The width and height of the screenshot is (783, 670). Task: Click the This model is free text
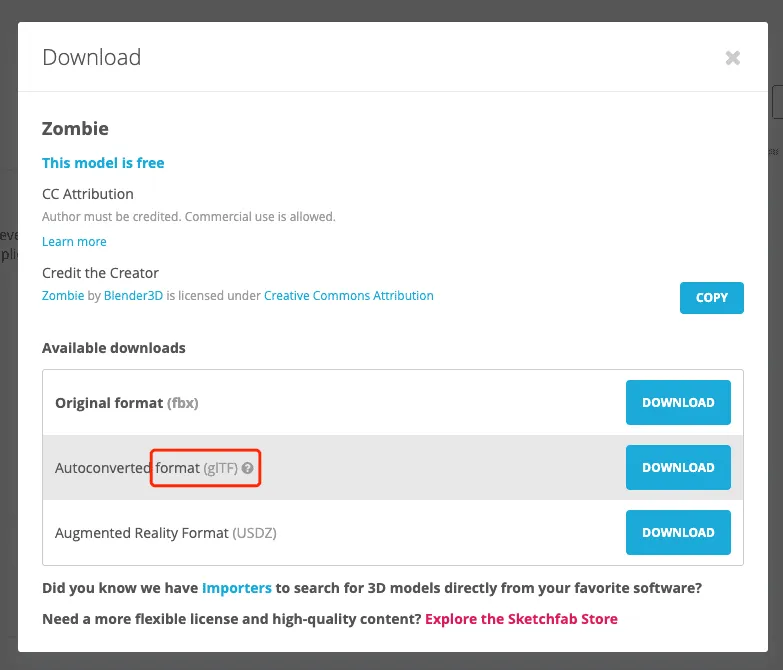(103, 163)
